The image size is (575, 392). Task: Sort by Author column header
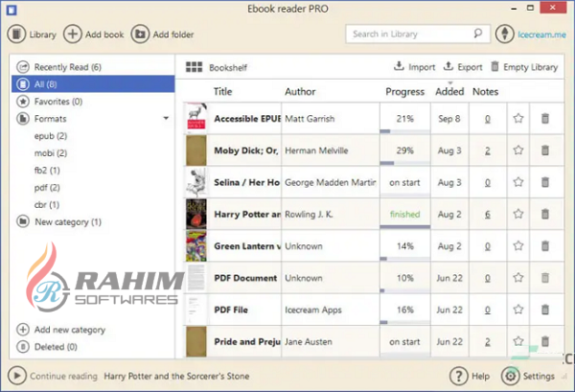[300, 91]
